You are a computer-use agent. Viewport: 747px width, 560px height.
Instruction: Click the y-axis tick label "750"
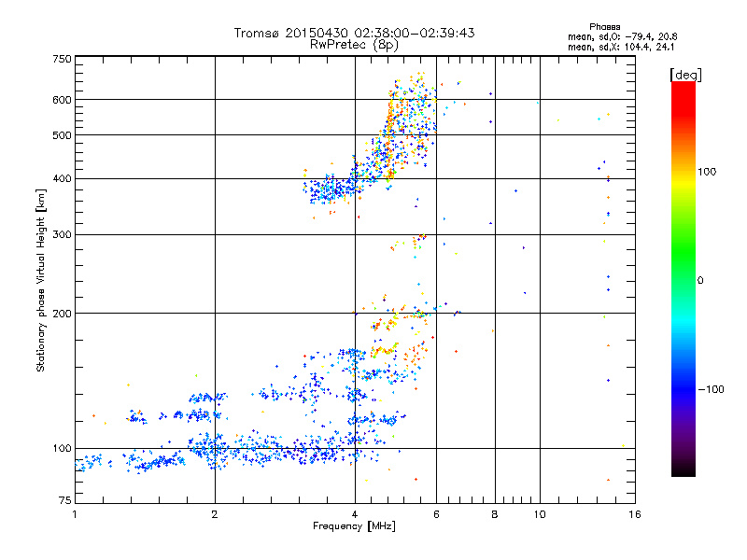pos(62,59)
